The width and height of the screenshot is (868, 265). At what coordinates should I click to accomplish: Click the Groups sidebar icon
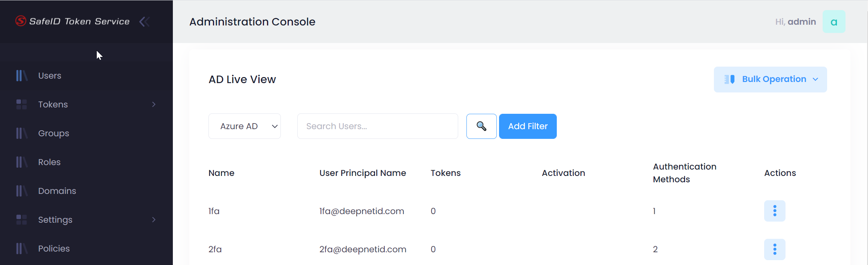22,133
